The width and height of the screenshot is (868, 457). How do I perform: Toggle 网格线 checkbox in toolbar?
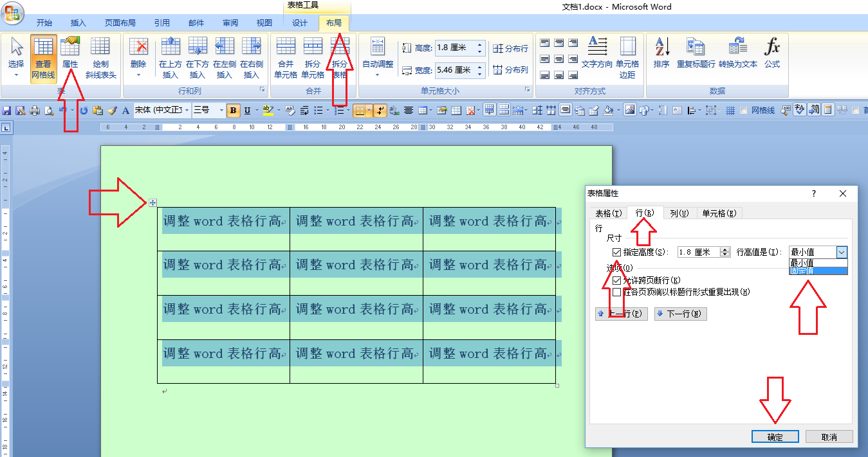(744, 111)
